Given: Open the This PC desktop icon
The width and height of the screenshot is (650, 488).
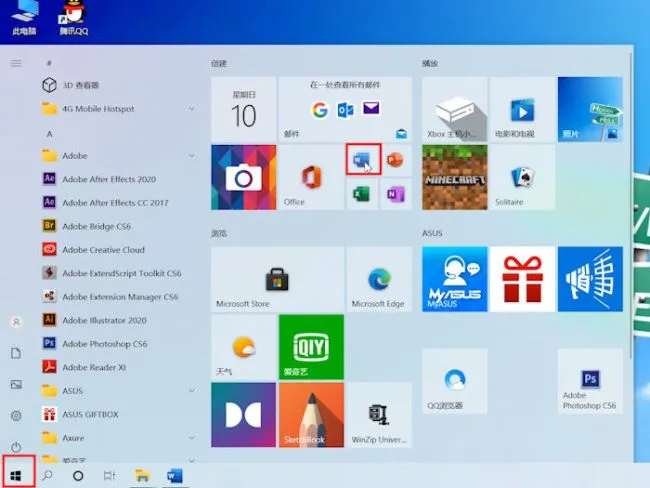Looking at the screenshot, I should (x=24, y=18).
